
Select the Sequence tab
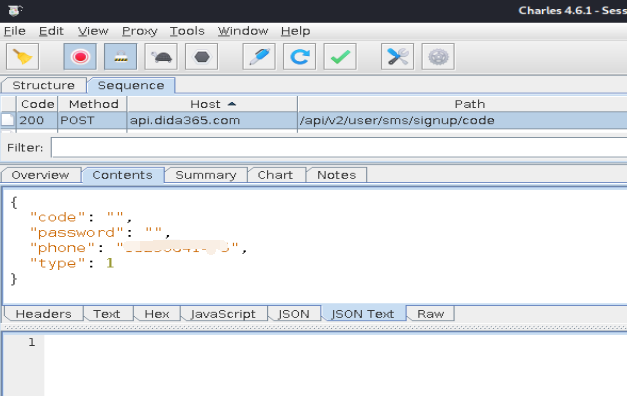[x=131, y=86]
